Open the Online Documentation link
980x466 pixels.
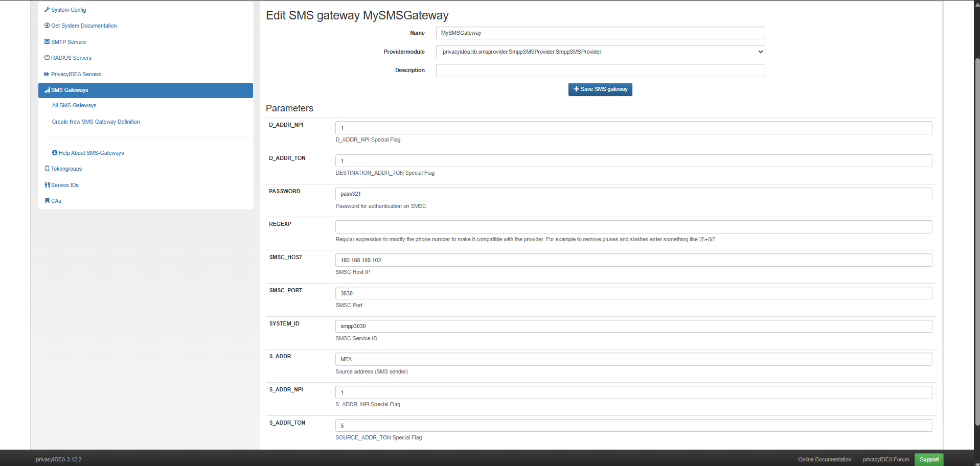coord(825,459)
